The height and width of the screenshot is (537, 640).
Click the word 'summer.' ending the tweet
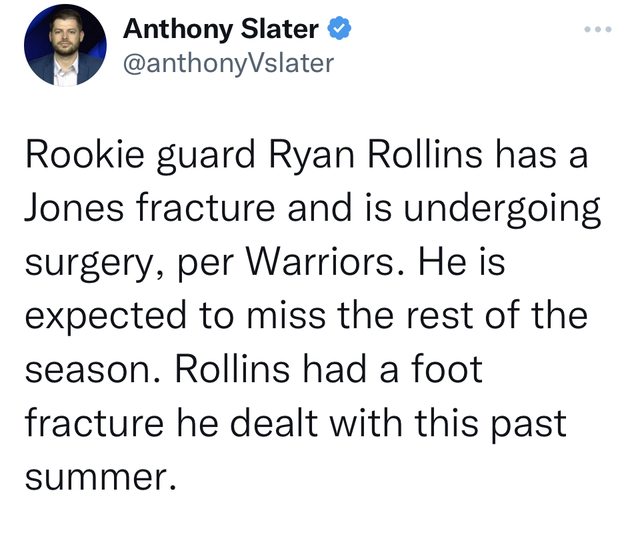[101, 477]
